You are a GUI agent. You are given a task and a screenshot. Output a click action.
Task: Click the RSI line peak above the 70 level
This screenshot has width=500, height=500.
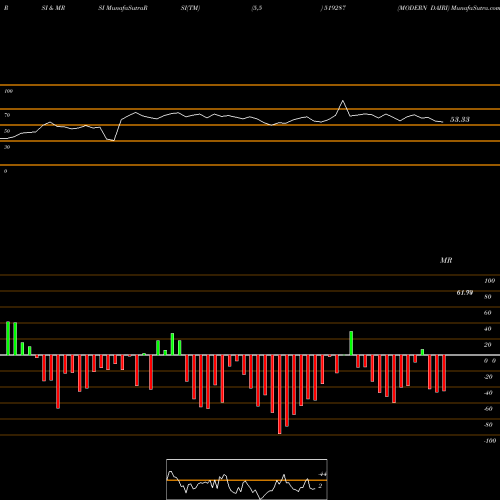tap(343, 101)
